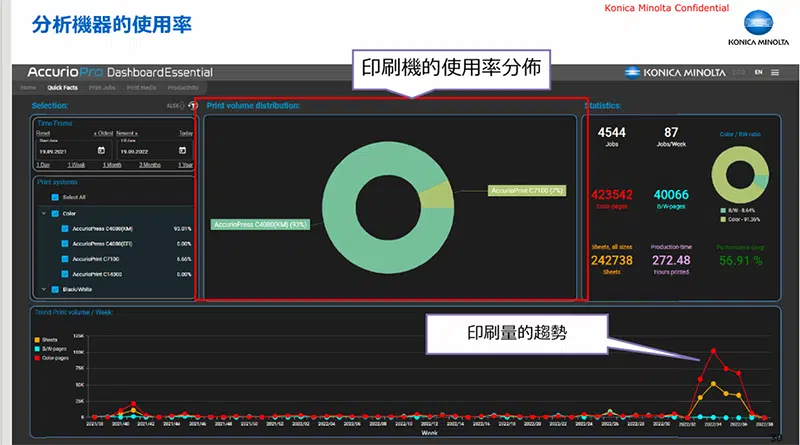The height and width of the screenshot is (445, 800).
Task: Set time frame to 3 Months
Action: coord(149,165)
